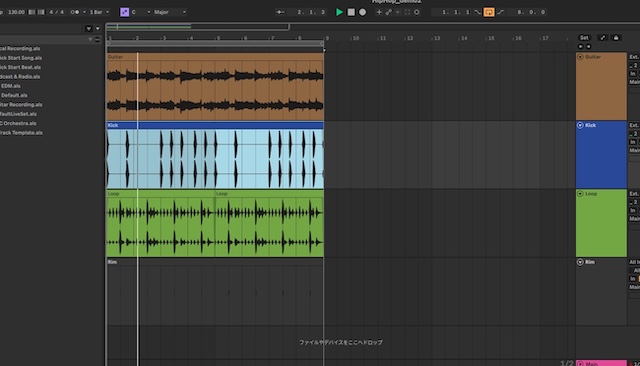Select the Guitar audio clip waveform

tap(215, 90)
